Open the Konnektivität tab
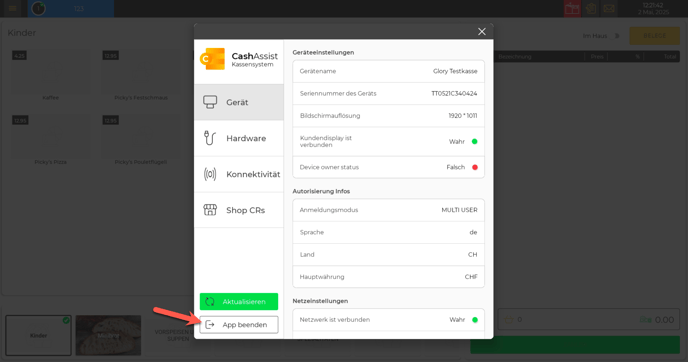This screenshot has width=688, height=362. point(239,174)
